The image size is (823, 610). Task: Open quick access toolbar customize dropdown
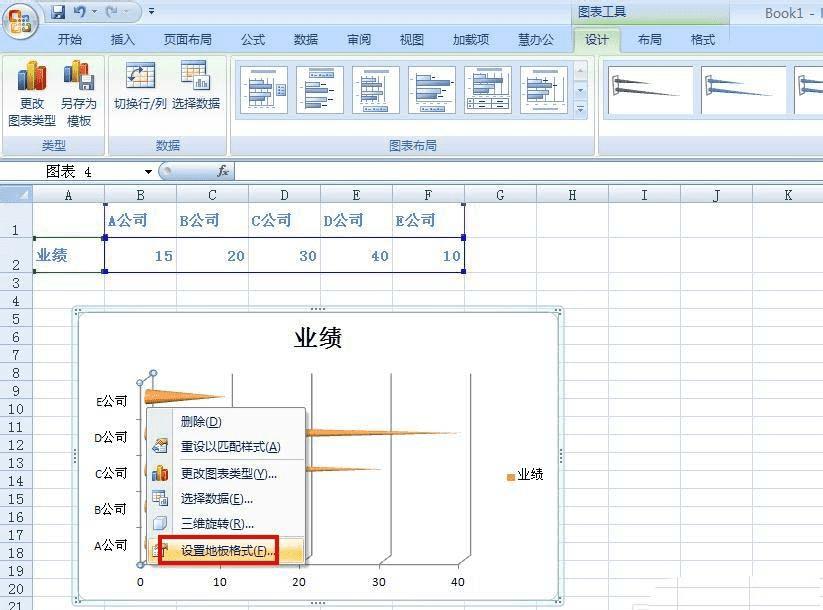click(x=151, y=11)
